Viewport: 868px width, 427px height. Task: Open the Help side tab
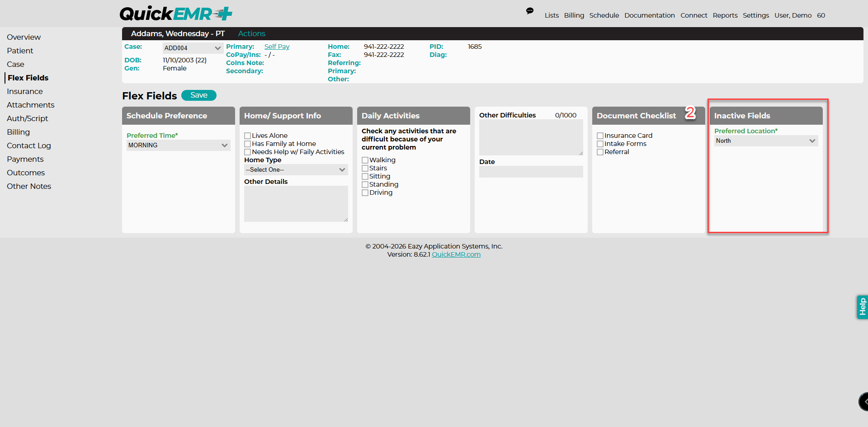pyautogui.click(x=862, y=307)
